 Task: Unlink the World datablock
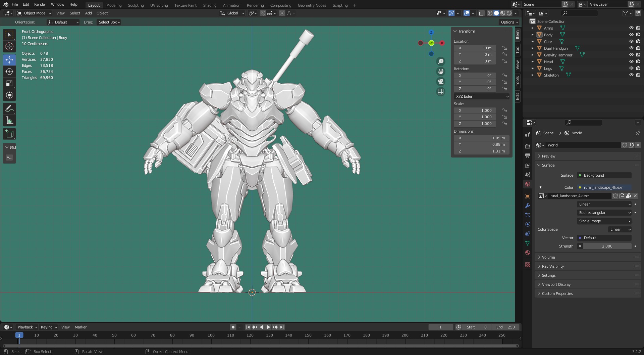pos(638,145)
